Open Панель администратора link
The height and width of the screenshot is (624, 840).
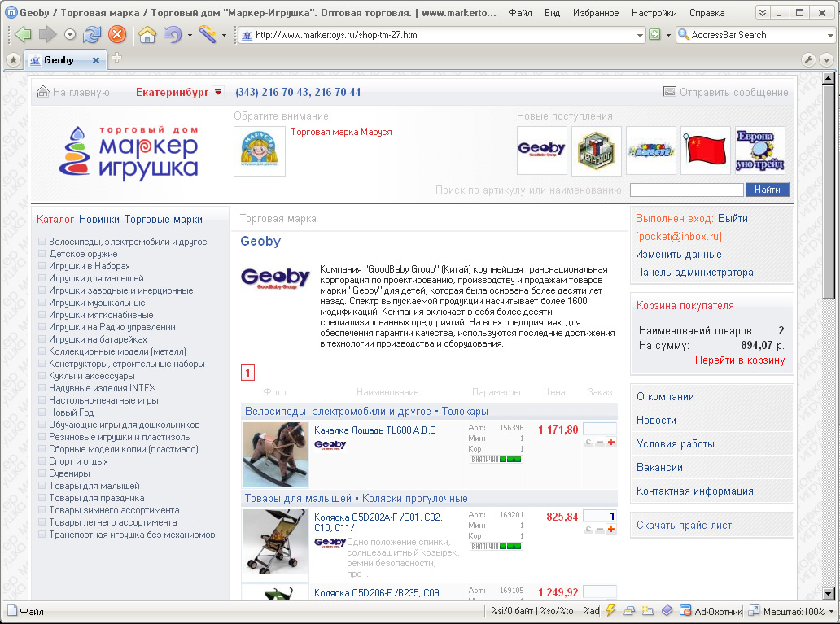pyautogui.click(x=694, y=272)
